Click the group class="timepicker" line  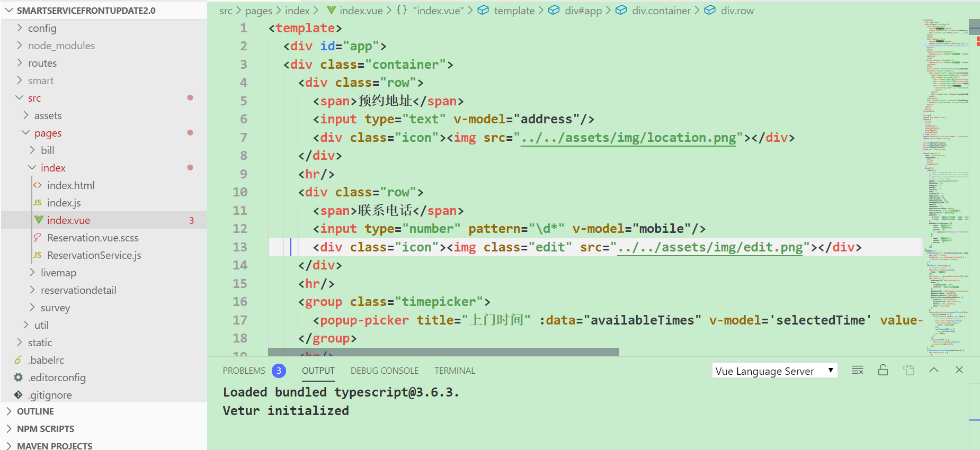pyautogui.click(x=394, y=302)
